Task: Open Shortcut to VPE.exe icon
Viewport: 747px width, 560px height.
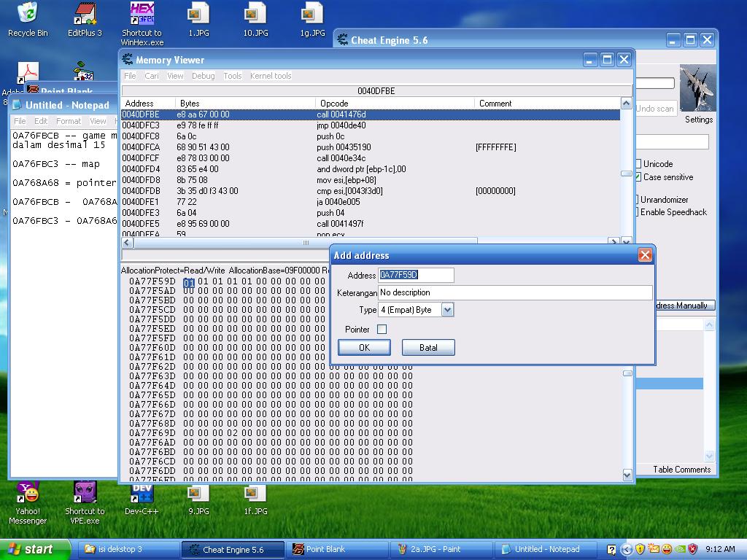Action: tap(85, 503)
